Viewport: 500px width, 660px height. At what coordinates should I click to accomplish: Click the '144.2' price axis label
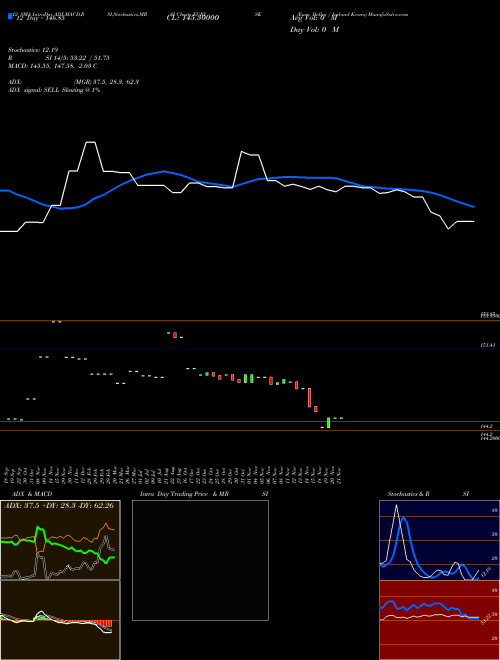click(486, 426)
